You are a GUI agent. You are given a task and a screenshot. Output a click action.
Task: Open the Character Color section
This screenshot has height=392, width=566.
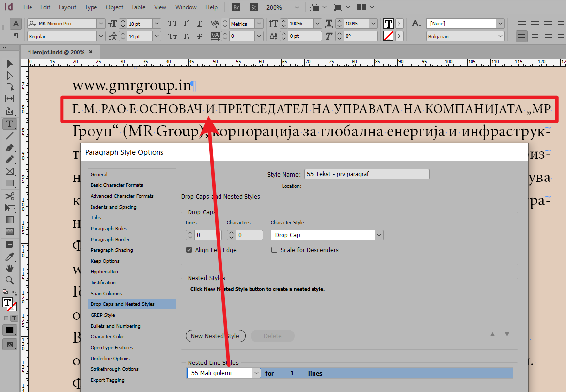[x=107, y=336]
